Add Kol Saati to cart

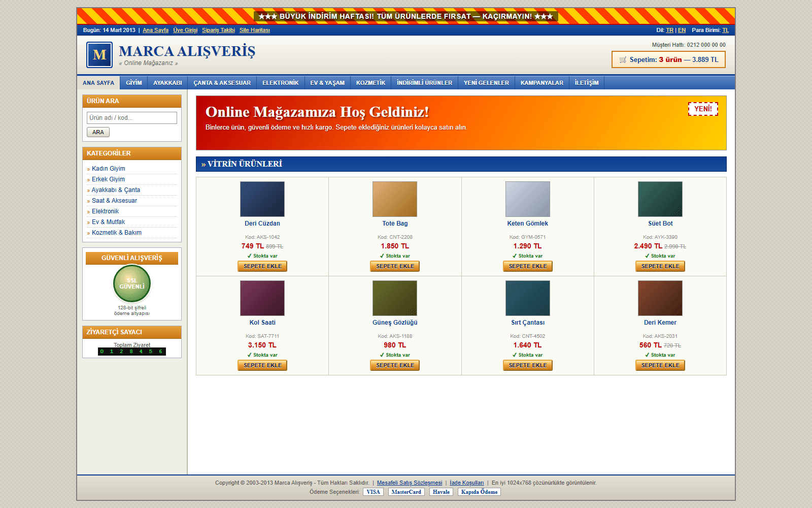coord(262,365)
